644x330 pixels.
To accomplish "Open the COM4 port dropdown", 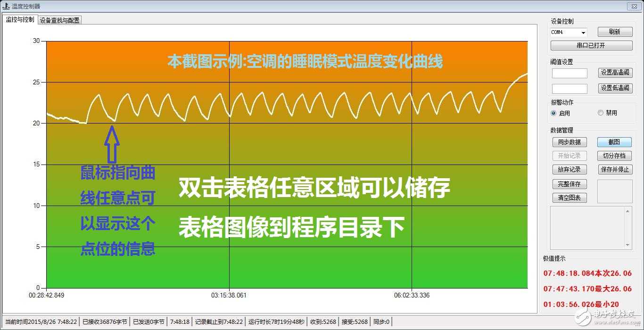I will point(584,33).
